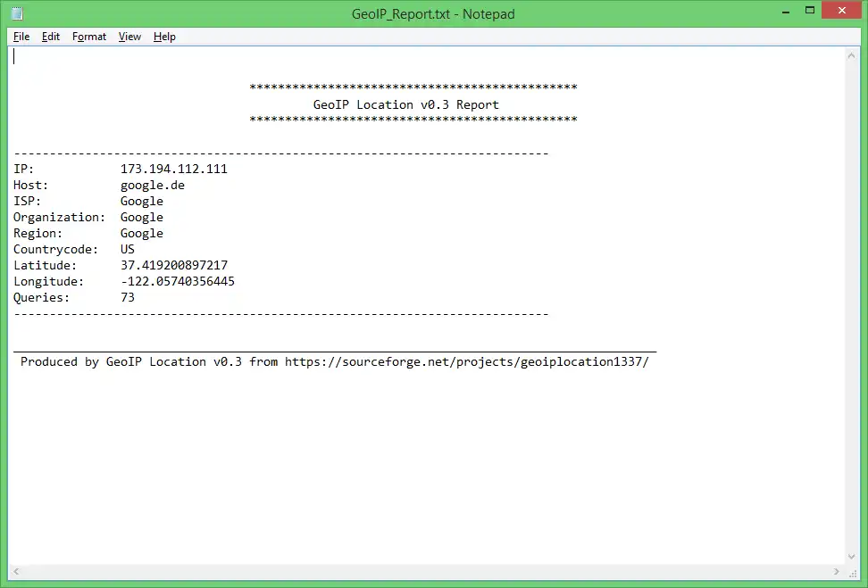This screenshot has width=868, height=588.
Task: Click the 'Organization:' label
Action: (59, 218)
